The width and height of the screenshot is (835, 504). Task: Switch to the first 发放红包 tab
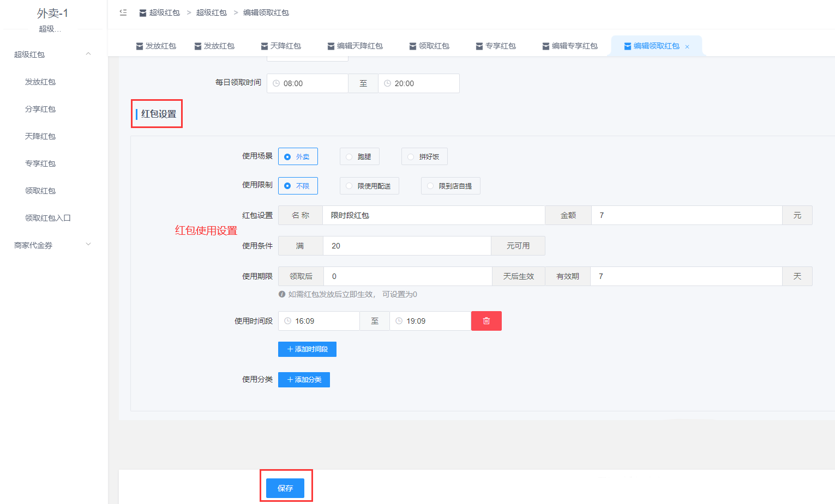(x=156, y=46)
